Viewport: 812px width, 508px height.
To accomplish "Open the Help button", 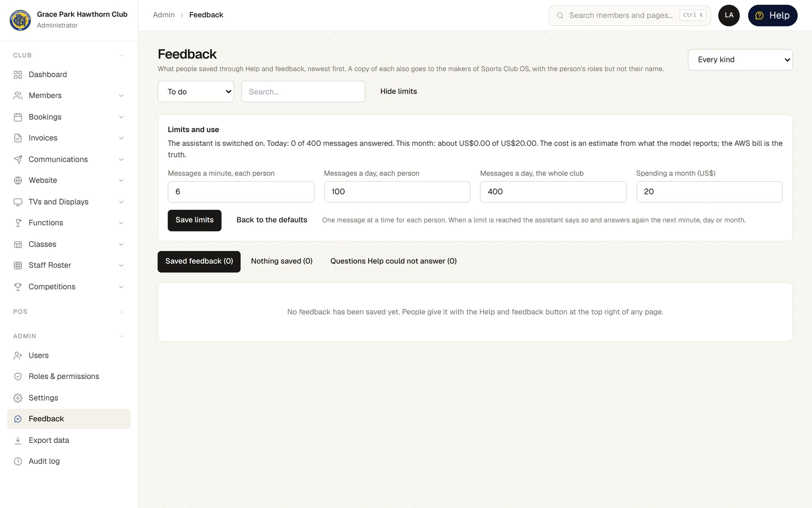I will [772, 15].
